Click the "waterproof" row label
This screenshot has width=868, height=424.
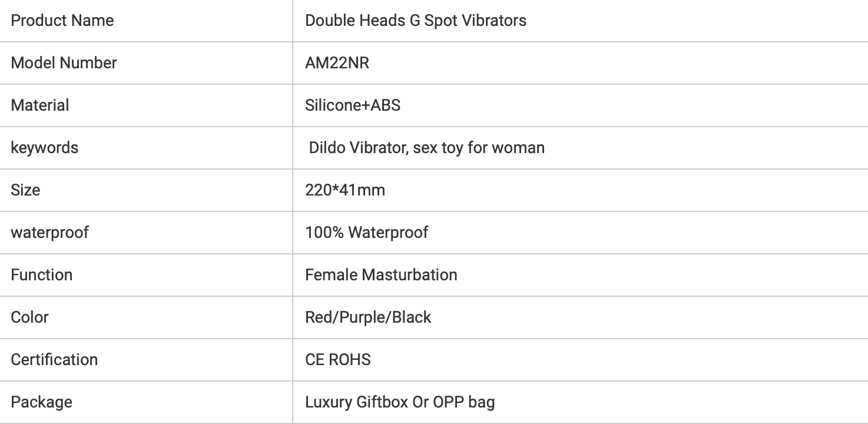[x=49, y=233]
